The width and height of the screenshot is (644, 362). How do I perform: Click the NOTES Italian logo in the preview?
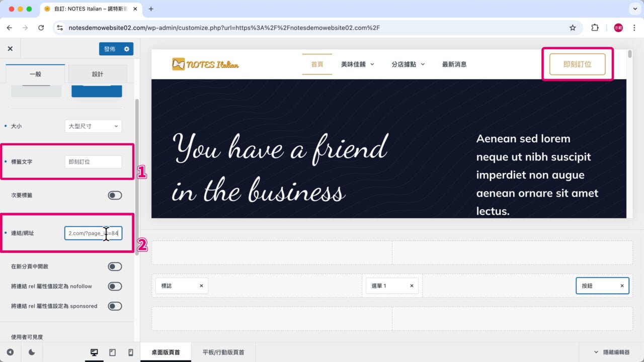(204, 64)
